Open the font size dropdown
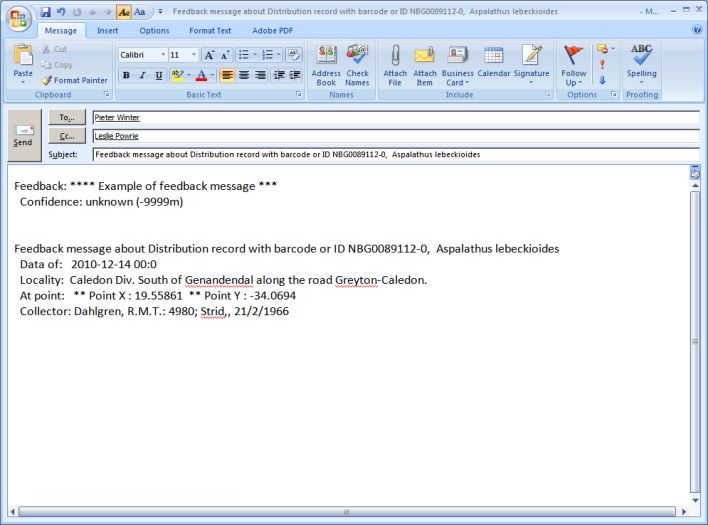Viewport: 708px width, 525px height. [x=194, y=55]
